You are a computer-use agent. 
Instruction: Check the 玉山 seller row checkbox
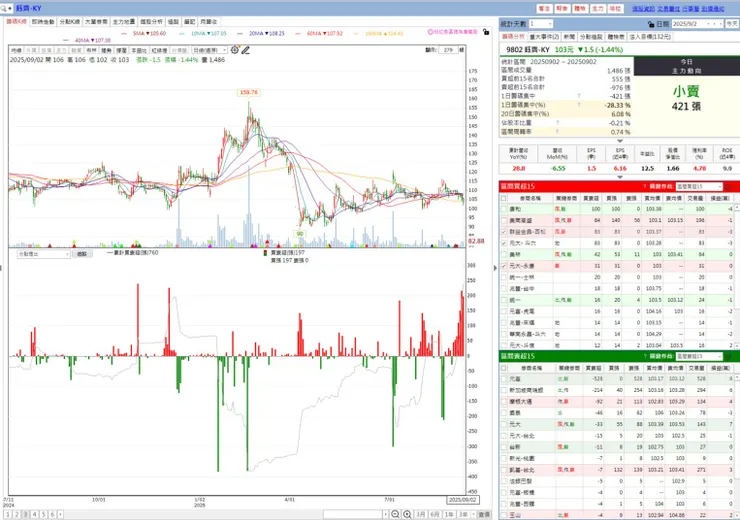click(x=504, y=515)
